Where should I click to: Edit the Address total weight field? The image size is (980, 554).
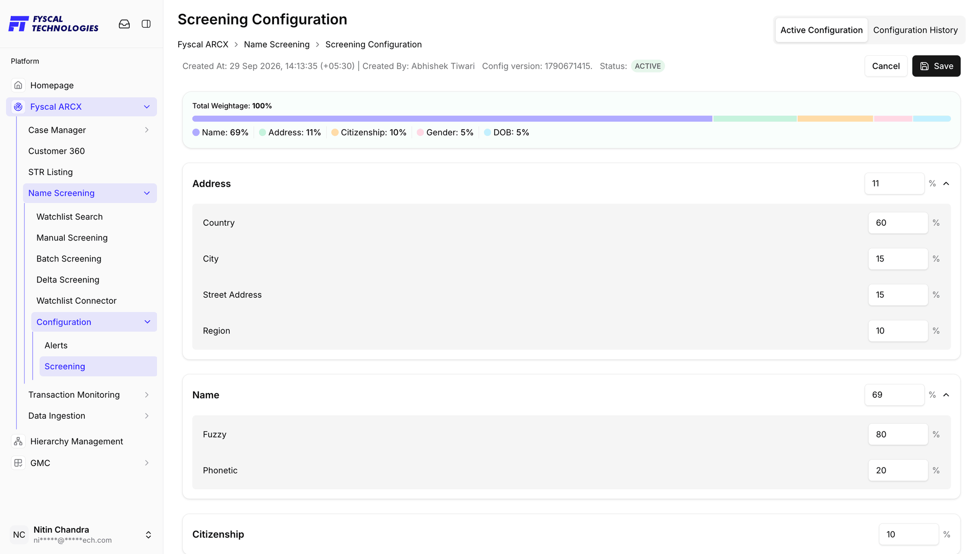[894, 183]
